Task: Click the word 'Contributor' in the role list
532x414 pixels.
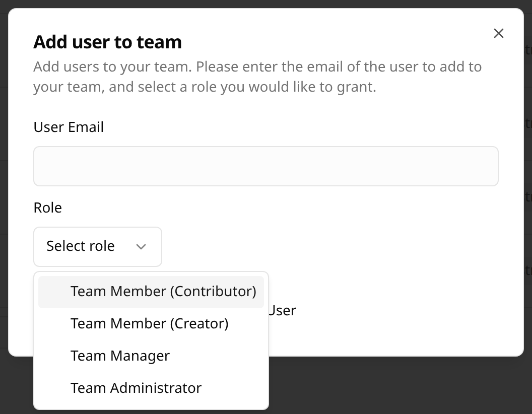Action: coord(215,292)
